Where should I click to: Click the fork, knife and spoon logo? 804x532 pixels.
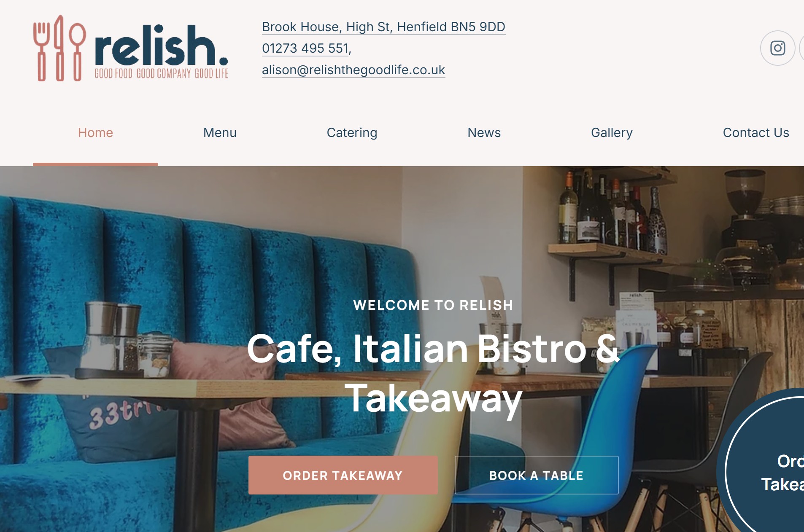[59, 48]
